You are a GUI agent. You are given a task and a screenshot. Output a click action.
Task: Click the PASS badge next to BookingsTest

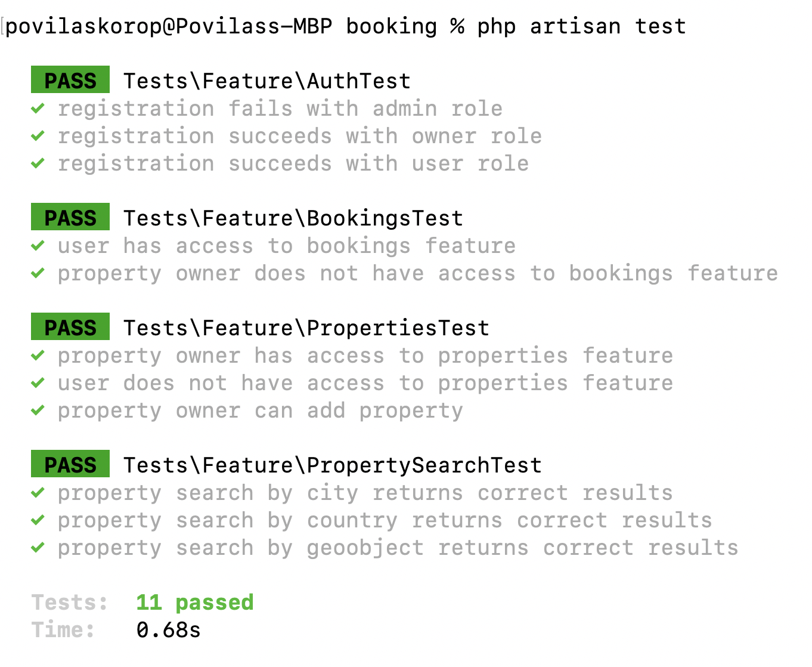(70, 217)
